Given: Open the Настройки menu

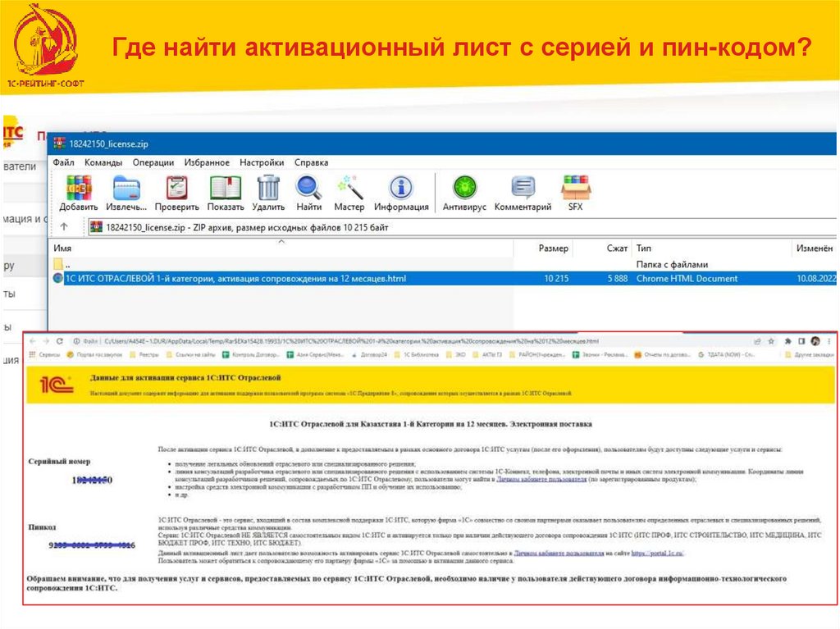Looking at the screenshot, I should [x=262, y=162].
